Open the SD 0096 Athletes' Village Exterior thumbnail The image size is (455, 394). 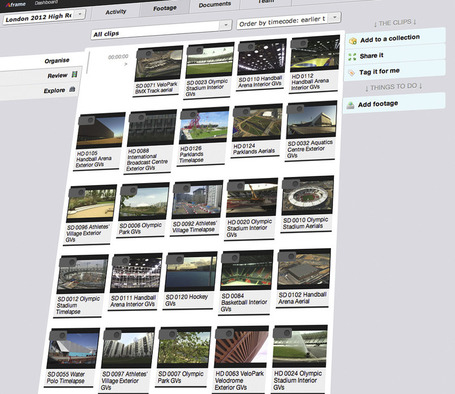click(x=91, y=204)
